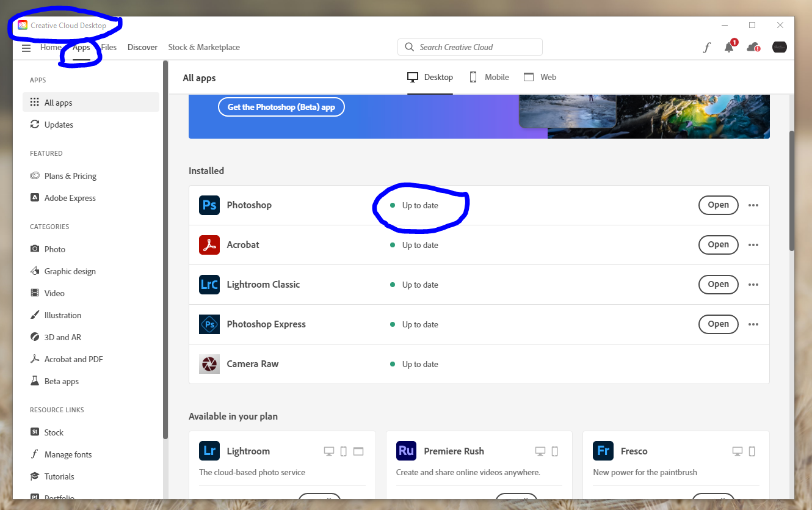The height and width of the screenshot is (510, 812).
Task: Open the fonts icon in top bar
Action: coord(707,47)
